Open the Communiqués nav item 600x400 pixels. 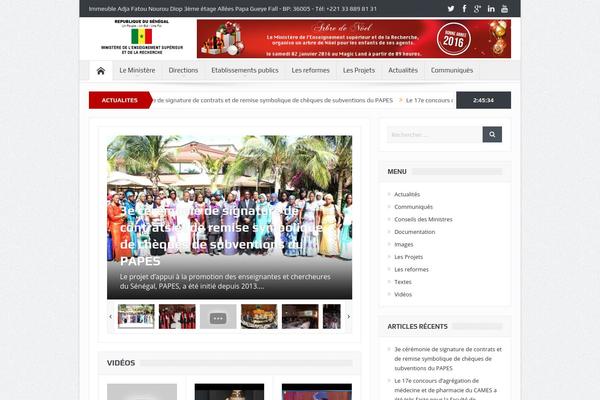coord(452,70)
